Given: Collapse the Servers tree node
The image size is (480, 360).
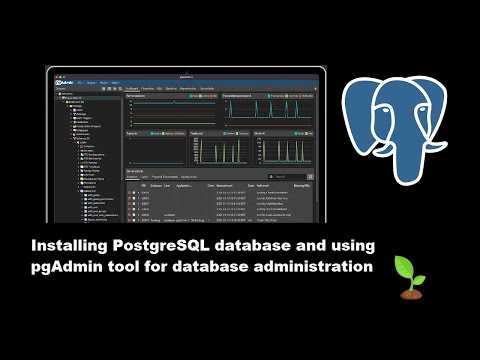Looking at the screenshot, I should [x=56, y=94].
